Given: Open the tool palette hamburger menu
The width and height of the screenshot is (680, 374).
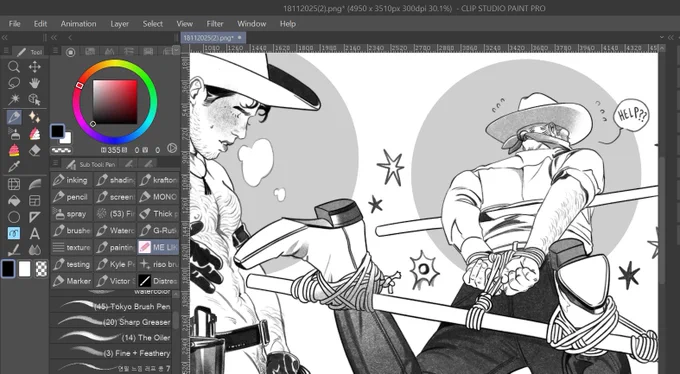Looking at the screenshot, I should [6, 51].
